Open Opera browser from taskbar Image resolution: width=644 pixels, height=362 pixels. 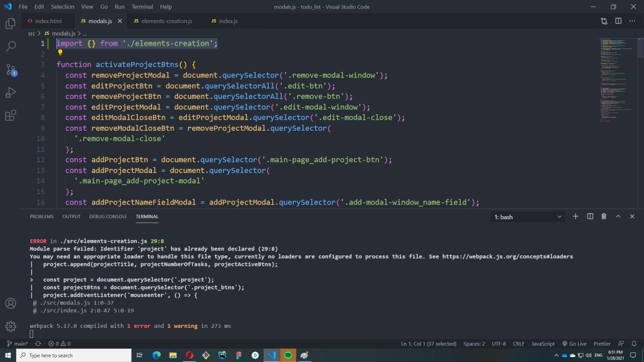coord(189,355)
